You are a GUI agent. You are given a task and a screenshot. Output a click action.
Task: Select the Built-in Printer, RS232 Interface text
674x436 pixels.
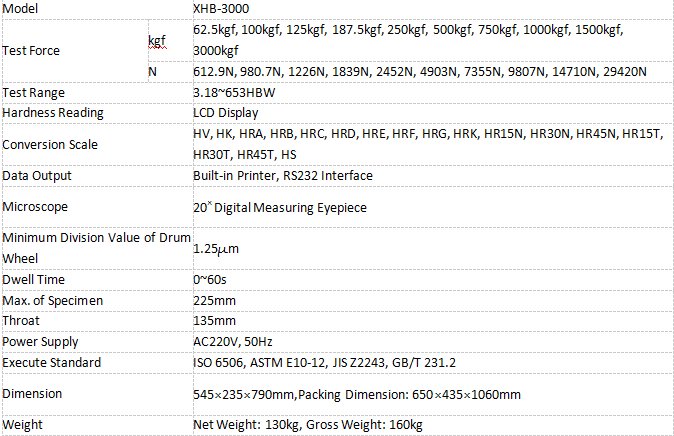coord(283,176)
